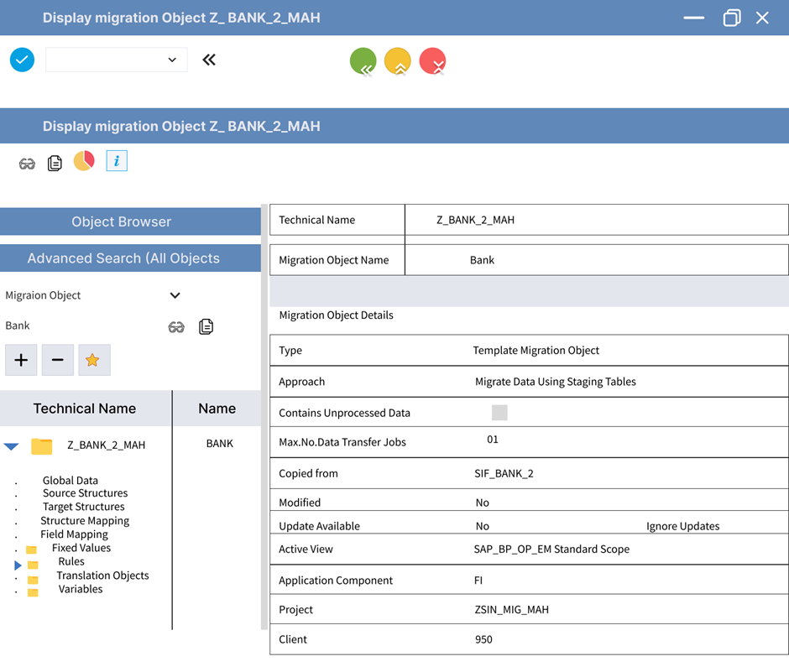Click the BANK name cell
The image size is (789, 672).
coord(220,444)
